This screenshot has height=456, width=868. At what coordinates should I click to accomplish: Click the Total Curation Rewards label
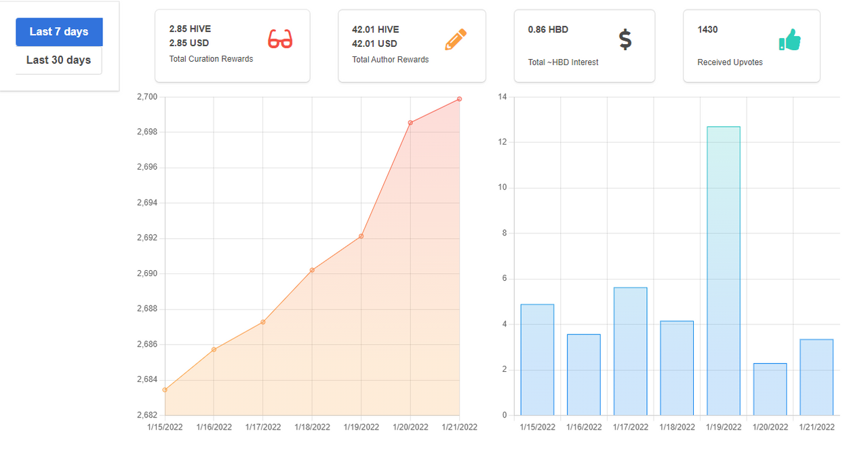coord(211,59)
